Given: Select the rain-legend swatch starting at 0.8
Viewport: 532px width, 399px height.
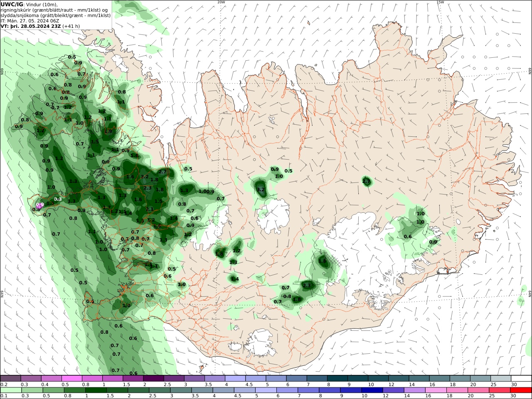Looking at the screenshot, I should pyautogui.click(x=74, y=390).
